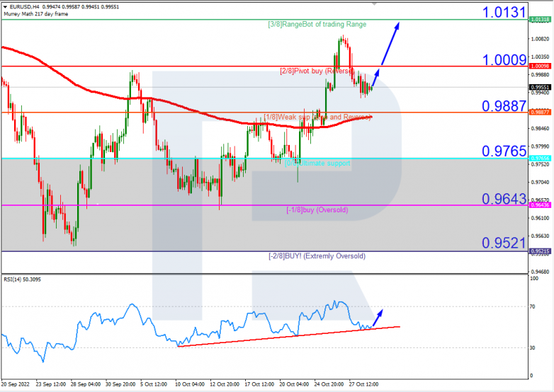Click the large 0.9887 level number
This screenshot has height=392, width=554.
(x=504, y=105)
